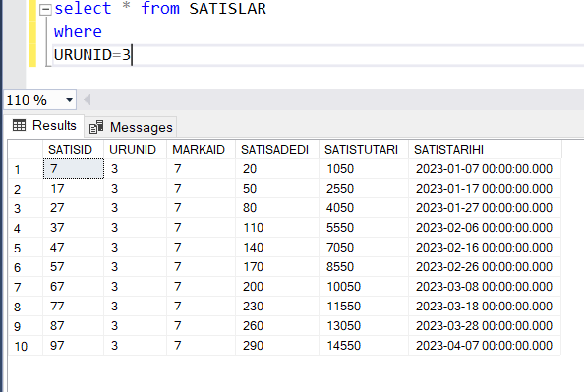Click the date cell 2023-02-06

[485, 228]
